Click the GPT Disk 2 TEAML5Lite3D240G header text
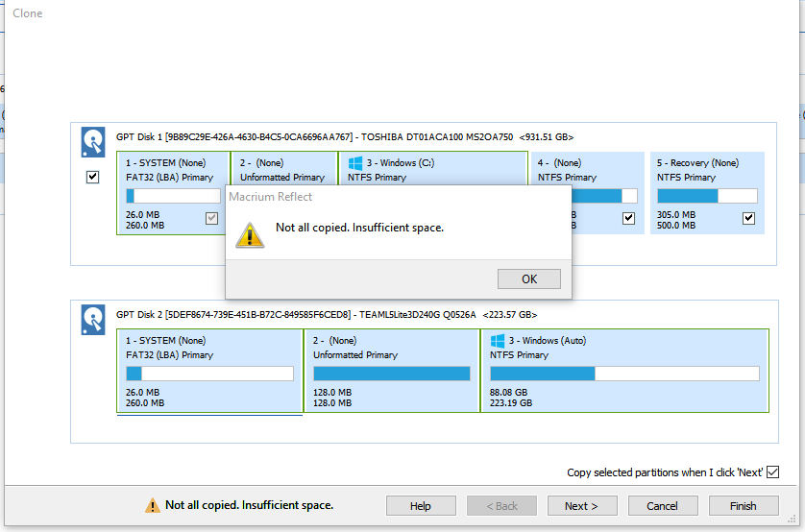This screenshot has width=805, height=532. pos(327,314)
